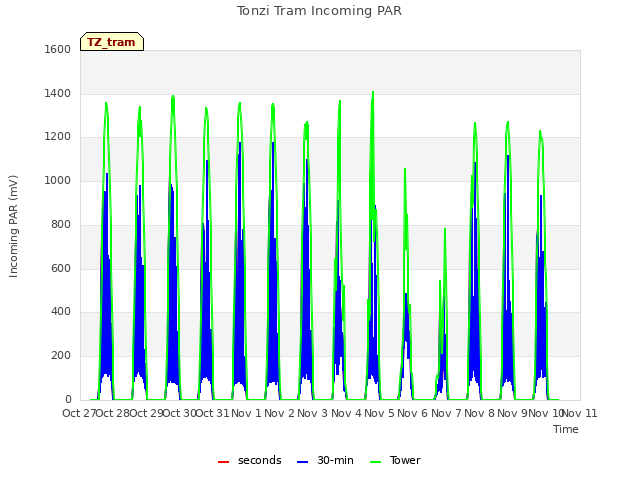Click the 1600 y-axis tick label
The width and height of the screenshot is (640, 480).
click(x=58, y=49)
